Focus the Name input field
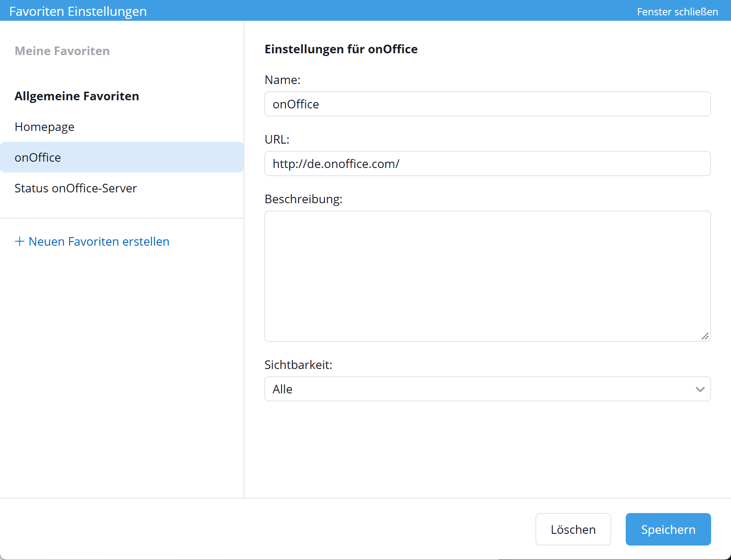The image size is (731, 560). click(x=487, y=104)
